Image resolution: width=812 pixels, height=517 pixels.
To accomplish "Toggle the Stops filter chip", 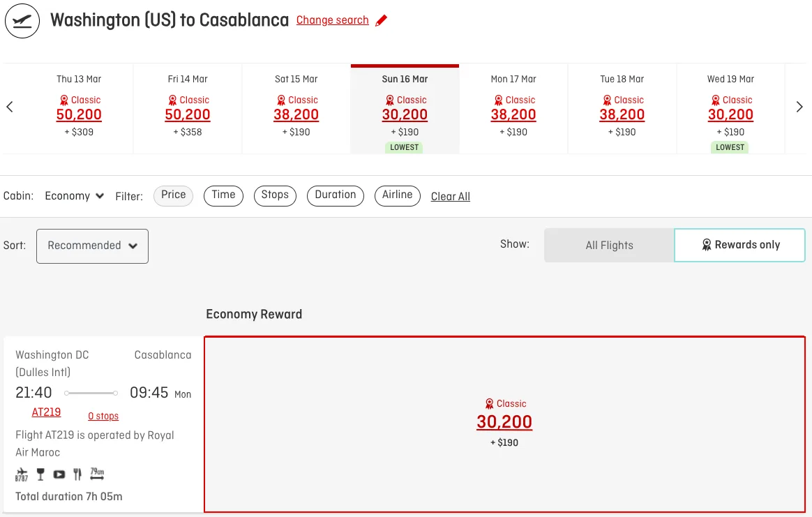I will [x=275, y=195].
